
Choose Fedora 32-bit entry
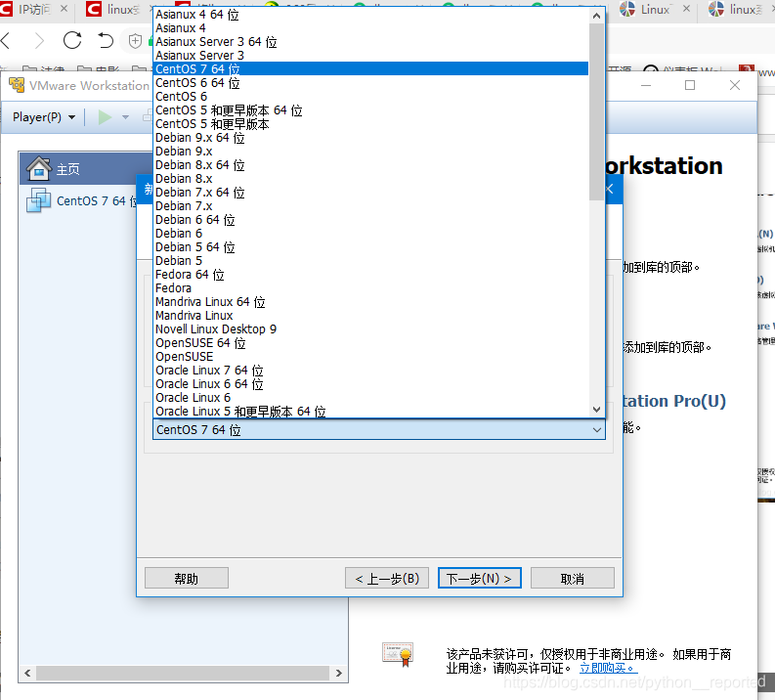pos(370,288)
